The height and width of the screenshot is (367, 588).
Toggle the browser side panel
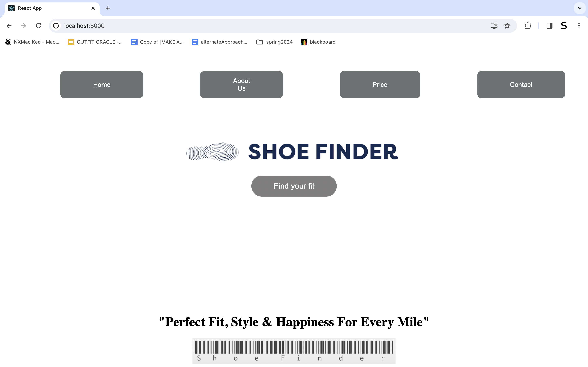[550, 26]
